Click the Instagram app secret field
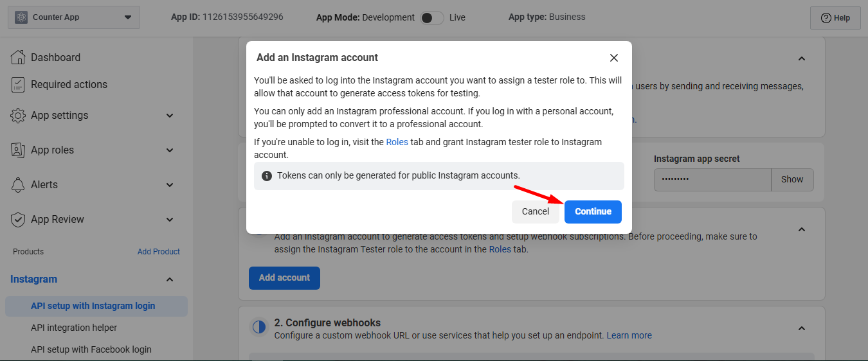868x361 pixels. coord(712,180)
